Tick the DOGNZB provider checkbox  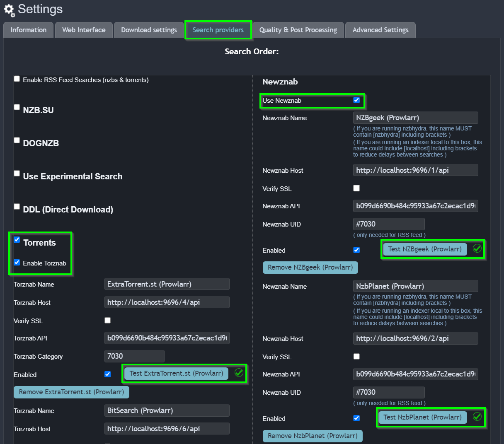click(x=17, y=140)
